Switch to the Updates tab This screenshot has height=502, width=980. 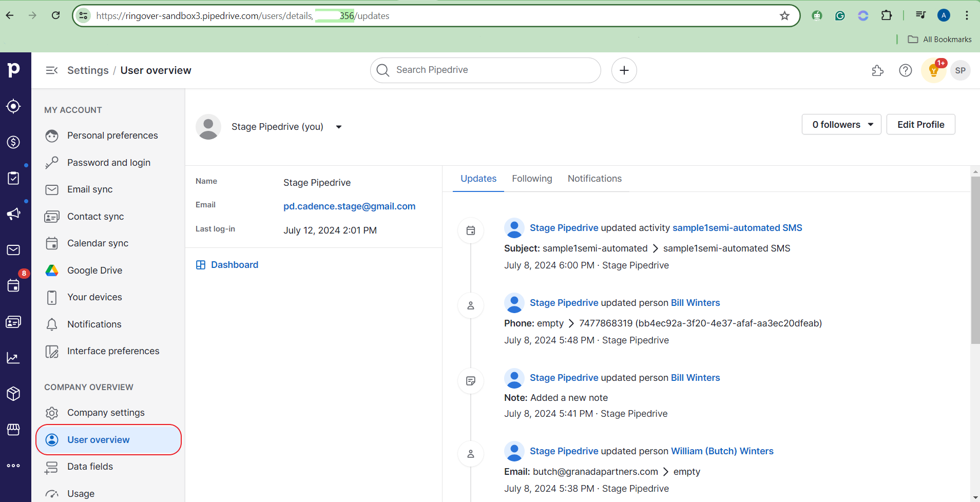click(478, 179)
